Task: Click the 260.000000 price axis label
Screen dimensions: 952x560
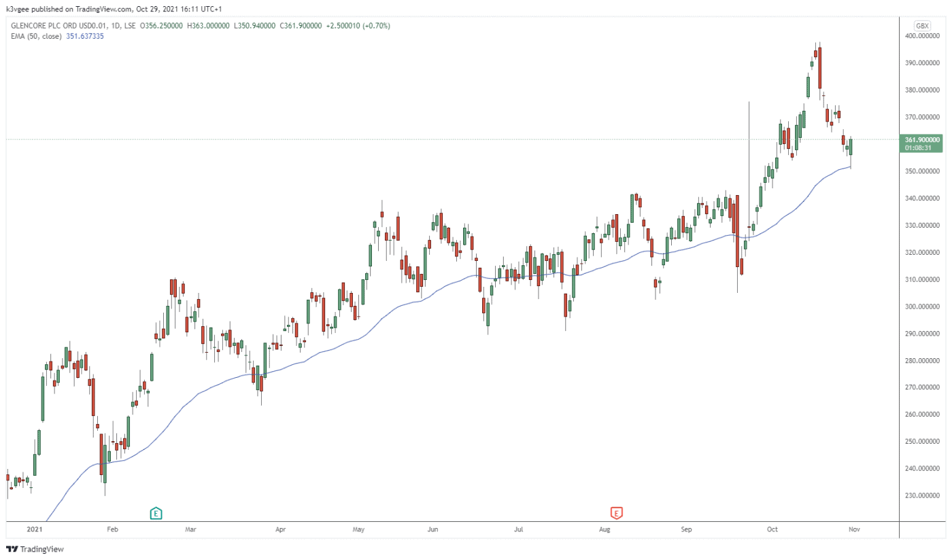Action: click(922, 415)
